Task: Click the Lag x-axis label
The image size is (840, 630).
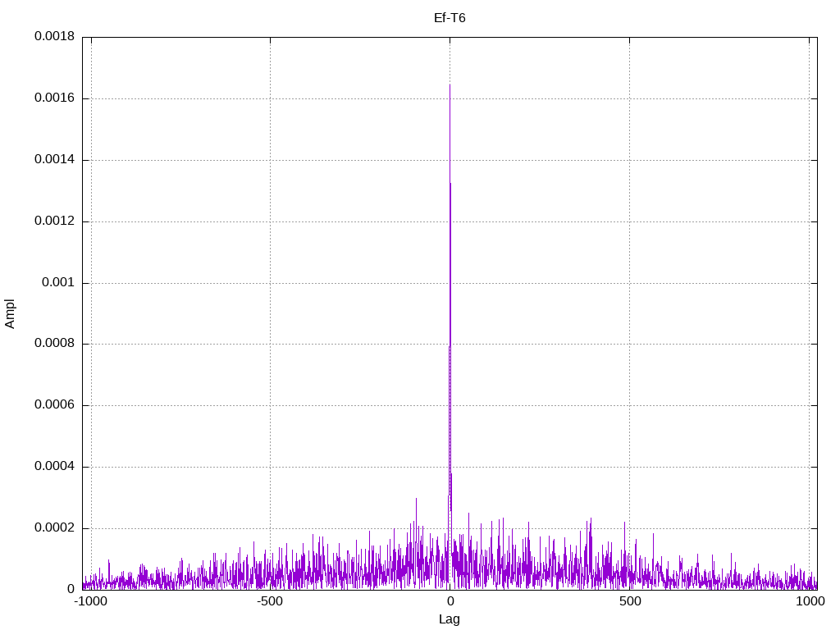Action: [x=450, y=619]
